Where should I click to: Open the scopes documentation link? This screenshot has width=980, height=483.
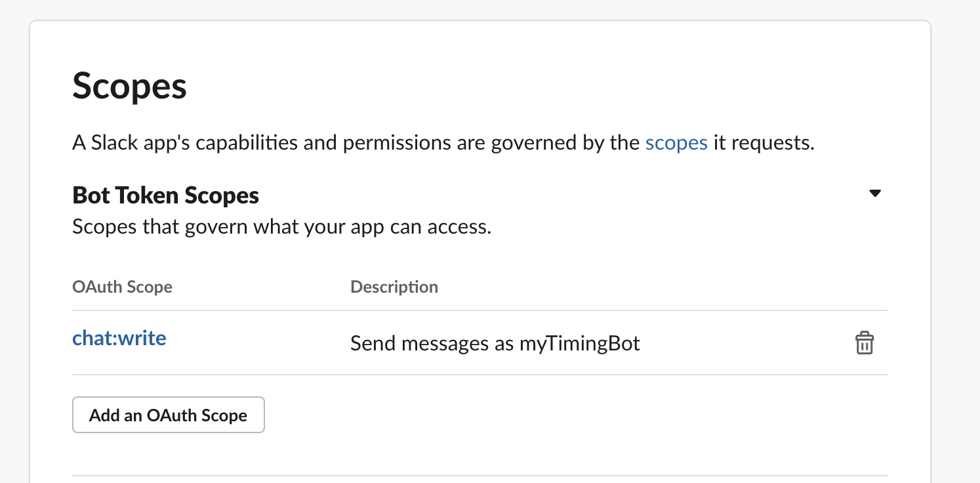pos(676,142)
